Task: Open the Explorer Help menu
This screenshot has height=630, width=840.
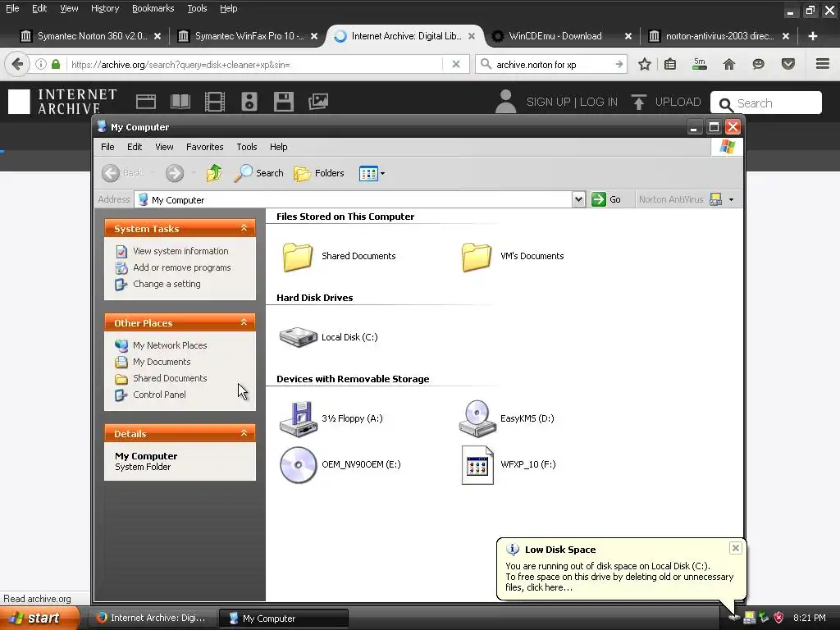Action: [279, 147]
